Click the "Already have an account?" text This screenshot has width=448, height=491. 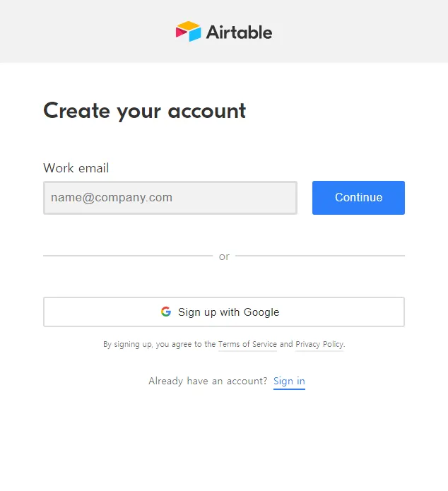click(208, 381)
